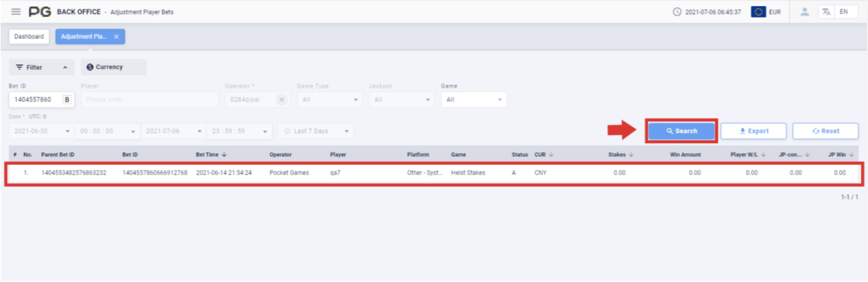Open the Jackpot dropdown
Screen dimensions: 868x282
(402, 99)
